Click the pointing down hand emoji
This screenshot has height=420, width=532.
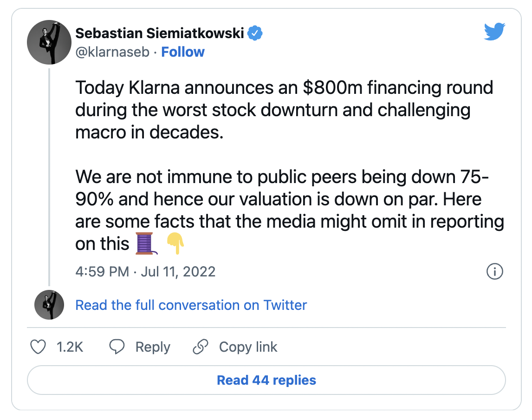175,243
